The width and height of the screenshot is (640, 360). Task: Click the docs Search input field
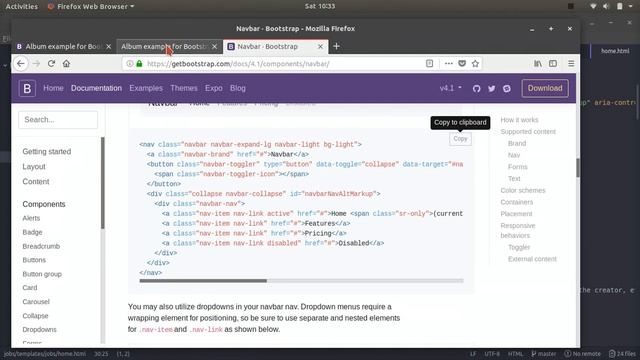tap(58, 120)
